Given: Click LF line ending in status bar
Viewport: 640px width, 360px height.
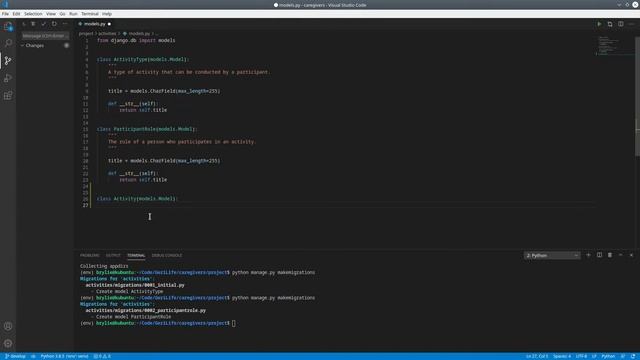Looking at the screenshot, I should (x=594, y=356).
